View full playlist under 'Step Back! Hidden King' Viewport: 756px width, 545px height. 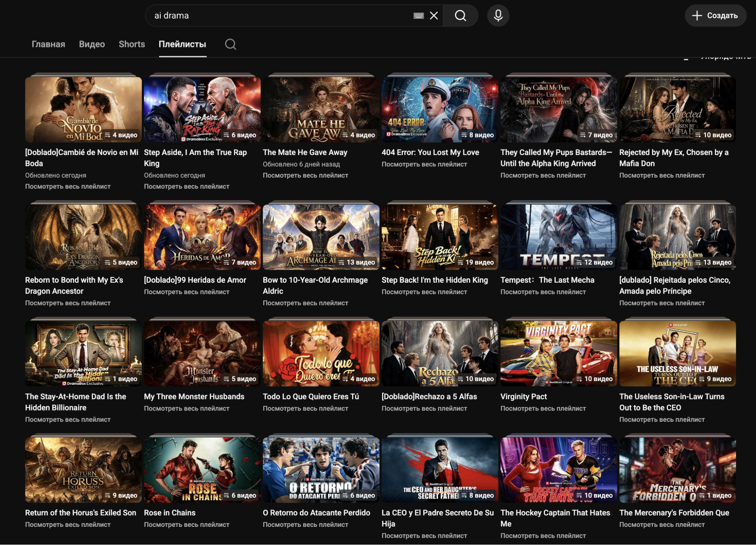pyautogui.click(x=424, y=292)
